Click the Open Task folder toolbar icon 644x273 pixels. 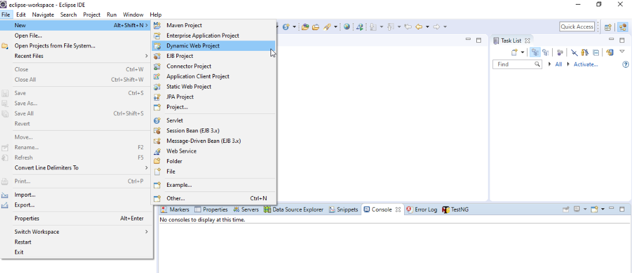(x=316, y=27)
